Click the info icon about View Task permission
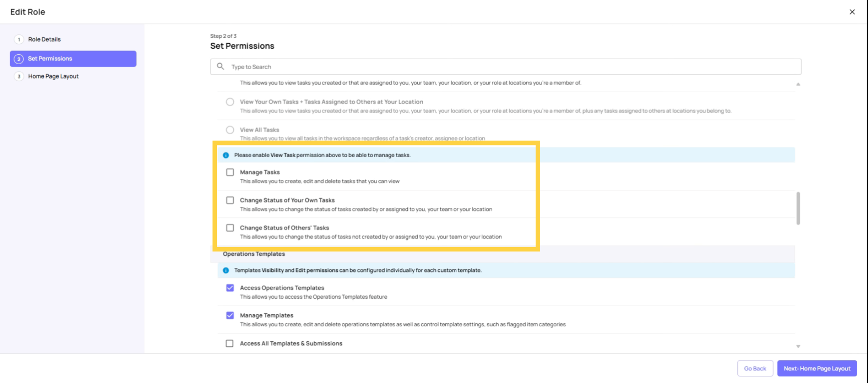868x383 pixels. (226, 155)
